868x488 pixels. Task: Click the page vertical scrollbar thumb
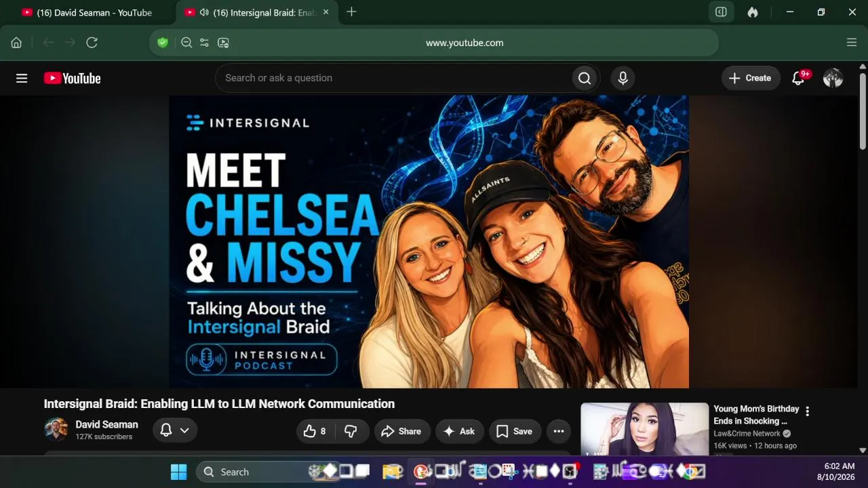click(863, 112)
